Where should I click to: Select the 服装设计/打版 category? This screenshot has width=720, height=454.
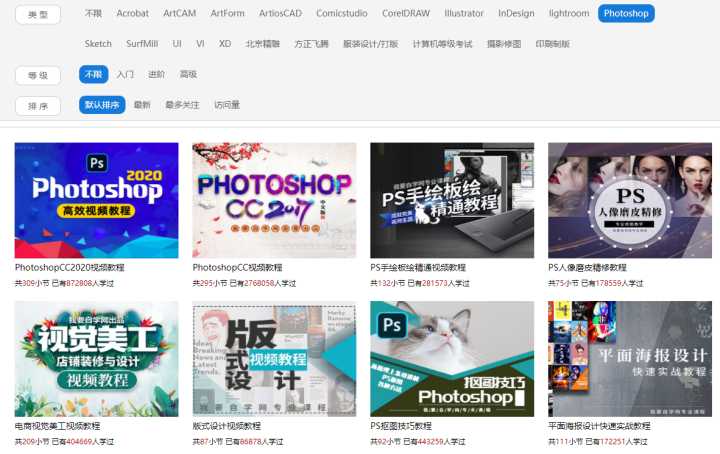click(371, 44)
